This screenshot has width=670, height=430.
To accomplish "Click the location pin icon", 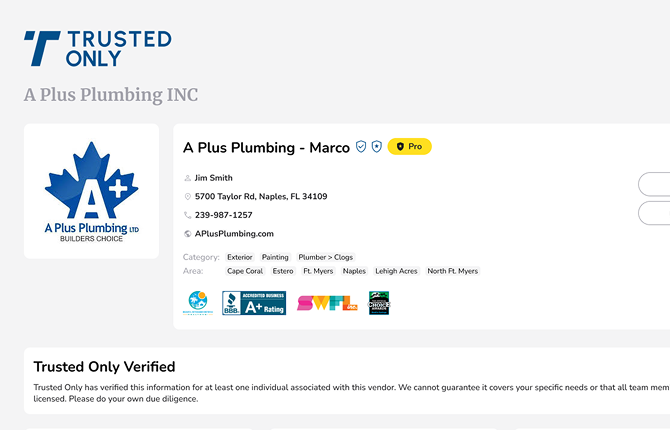I will tap(187, 197).
